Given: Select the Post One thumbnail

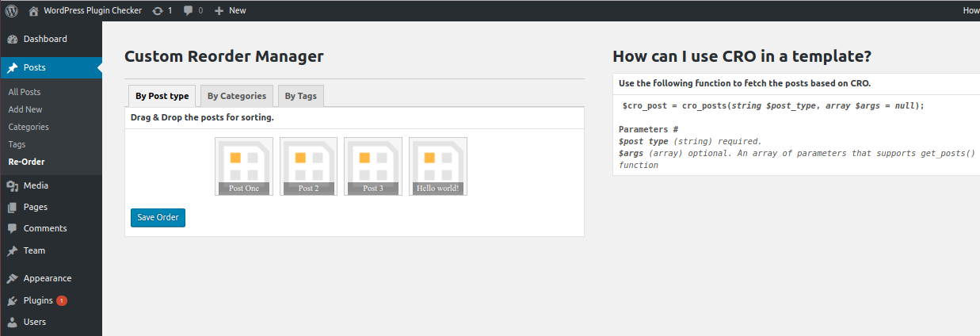Looking at the screenshot, I should coord(244,166).
